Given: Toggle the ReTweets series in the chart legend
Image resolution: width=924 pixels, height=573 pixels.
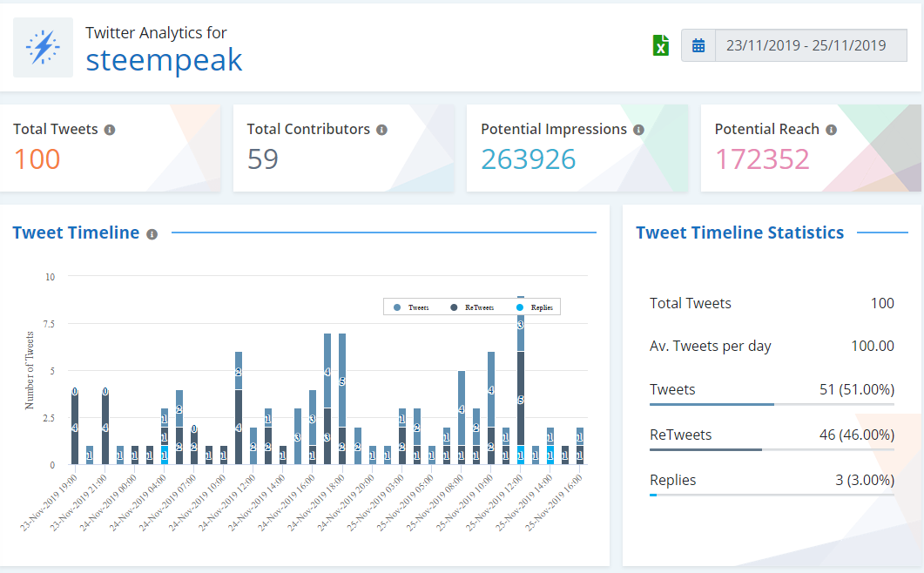Looking at the screenshot, I should click(472, 307).
